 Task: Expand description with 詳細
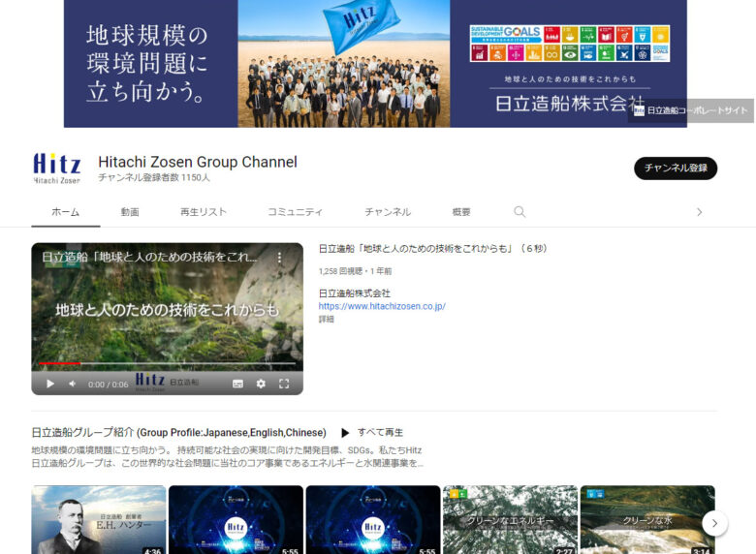[327, 319]
